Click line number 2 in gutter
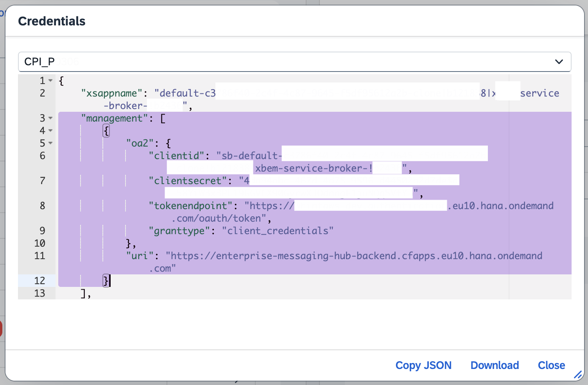Image resolution: width=588 pixels, height=385 pixels. [42, 93]
